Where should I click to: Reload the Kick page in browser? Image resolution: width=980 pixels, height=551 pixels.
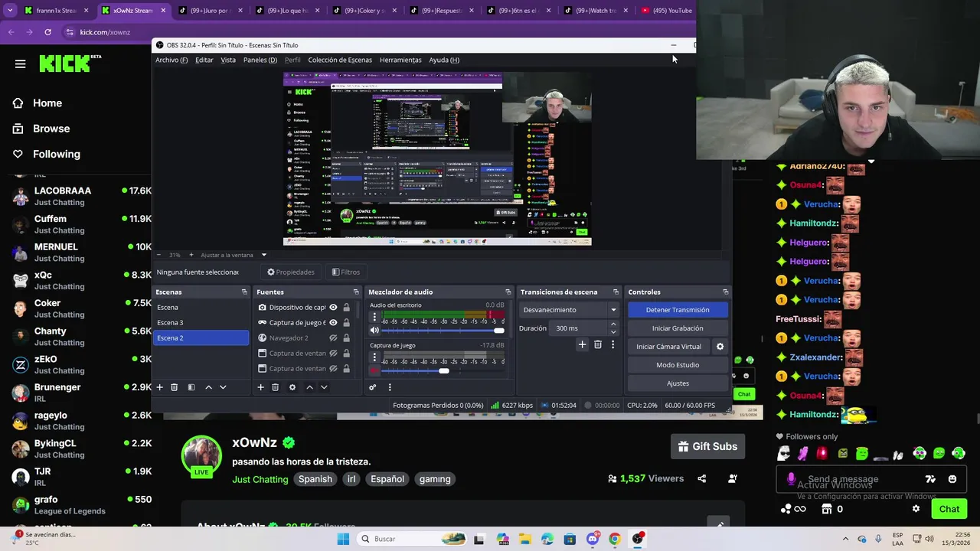point(47,32)
